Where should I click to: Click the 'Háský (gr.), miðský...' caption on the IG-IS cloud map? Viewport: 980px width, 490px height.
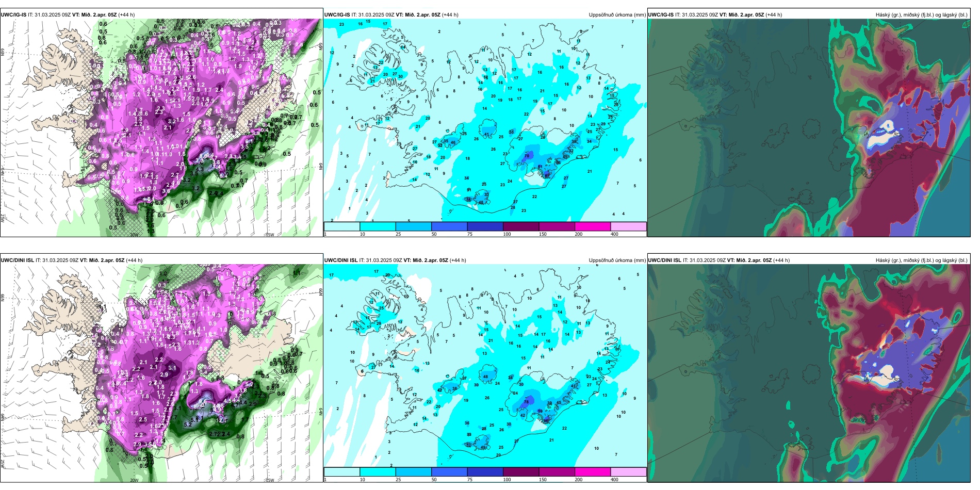[x=922, y=15]
